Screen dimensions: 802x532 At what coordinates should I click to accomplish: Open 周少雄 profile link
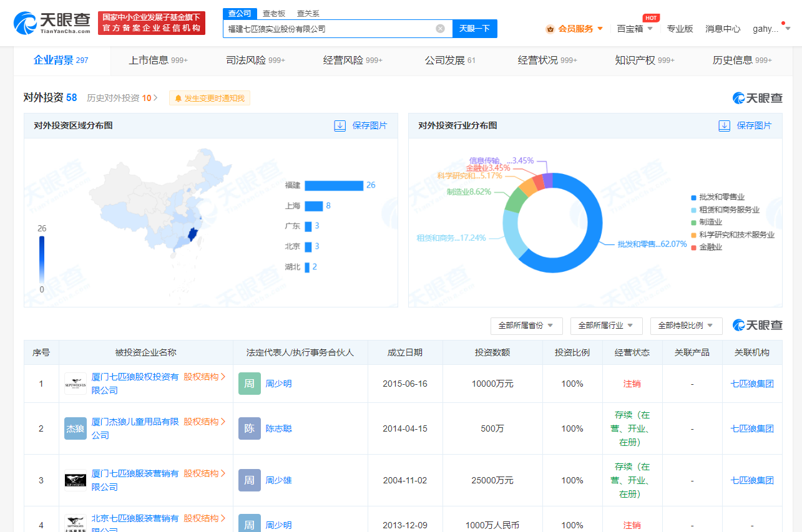coord(279,480)
